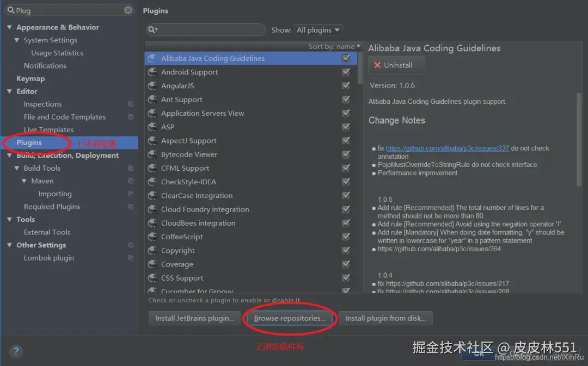Uncheck the CheckStyle-IDEA plugin checkbox

coord(346,182)
